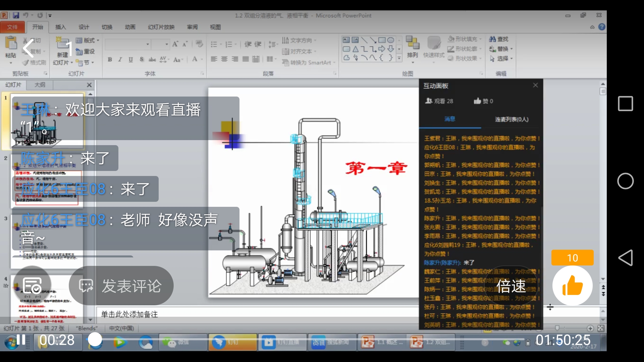The height and width of the screenshot is (362, 644).
Task: Click the video progress slider knob
Action: [95, 340]
